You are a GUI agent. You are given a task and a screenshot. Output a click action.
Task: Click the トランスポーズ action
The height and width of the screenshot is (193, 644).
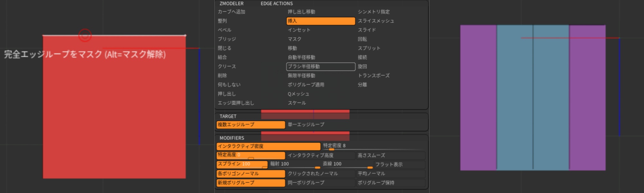(374, 76)
